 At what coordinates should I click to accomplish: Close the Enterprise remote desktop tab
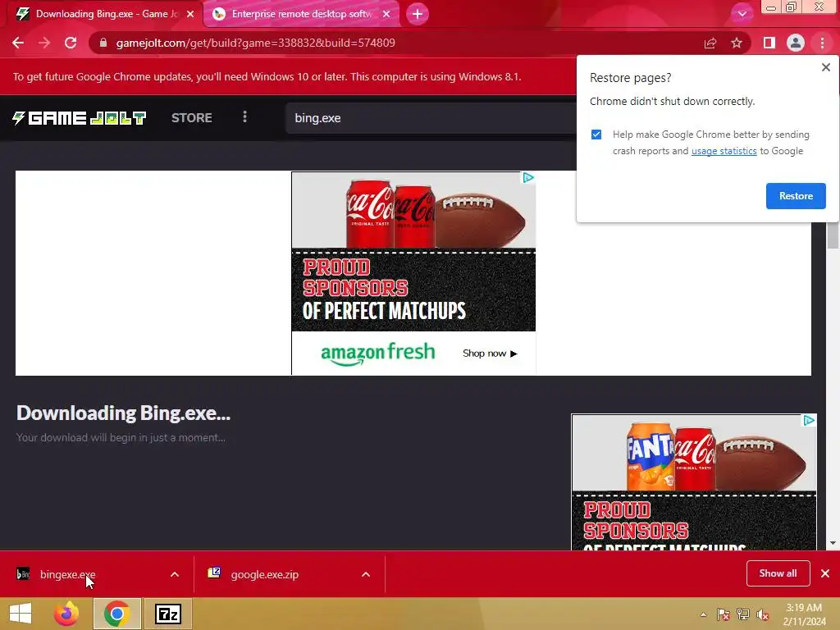[x=386, y=14]
